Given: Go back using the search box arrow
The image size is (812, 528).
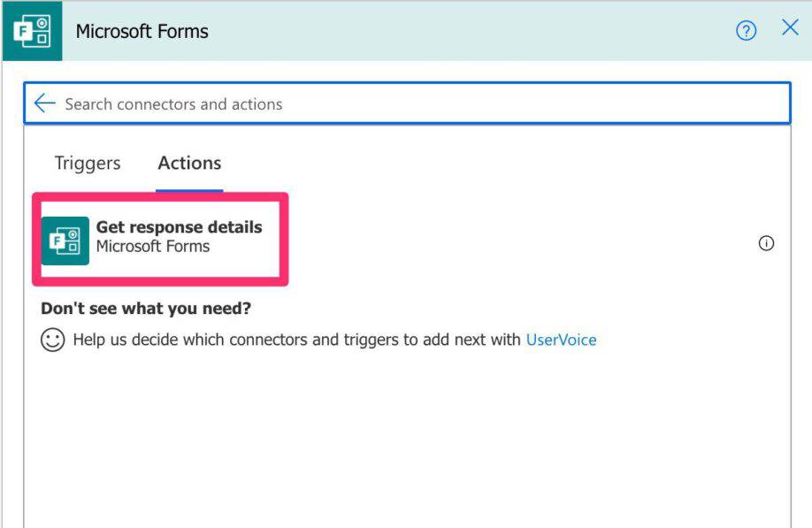Looking at the screenshot, I should pos(44,103).
